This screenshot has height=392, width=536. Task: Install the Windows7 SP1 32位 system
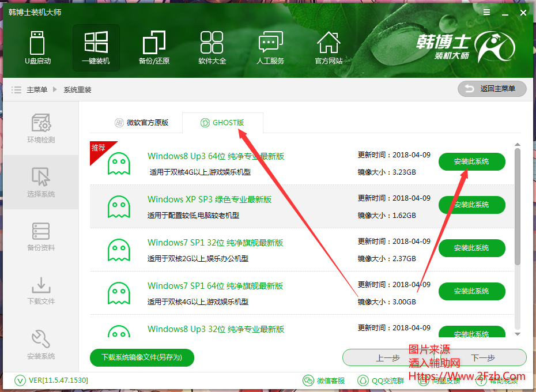click(471, 248)
